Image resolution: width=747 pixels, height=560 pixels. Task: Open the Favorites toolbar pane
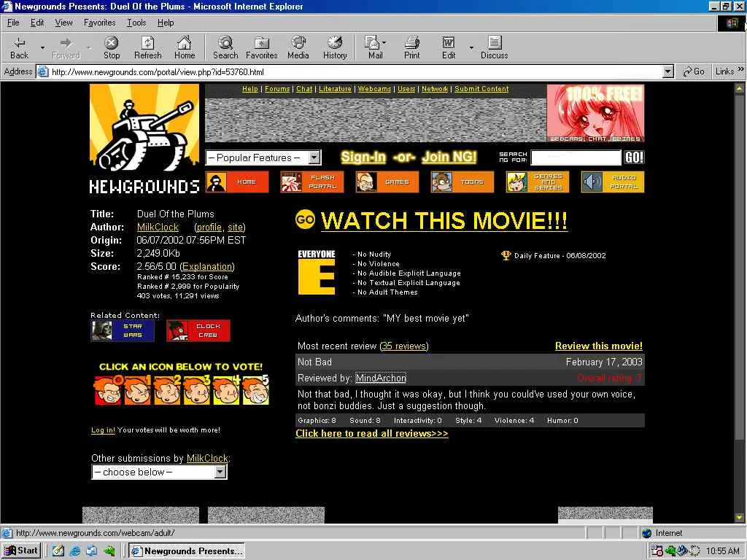[262, 47]
